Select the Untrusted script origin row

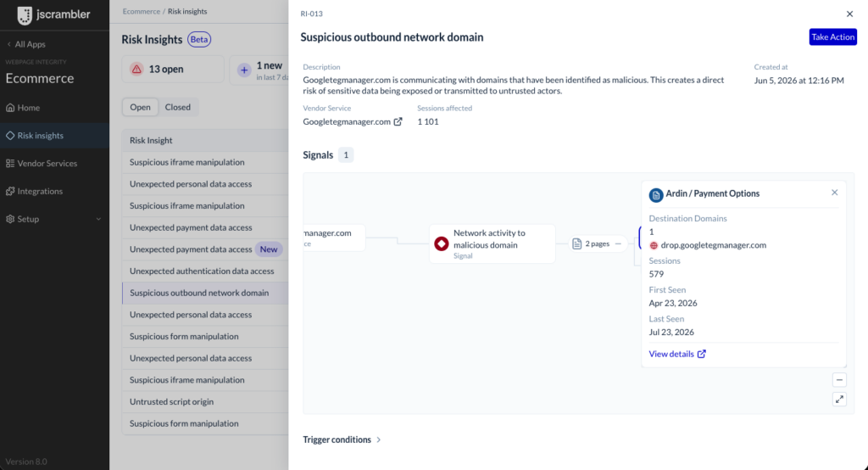(205, 402)
